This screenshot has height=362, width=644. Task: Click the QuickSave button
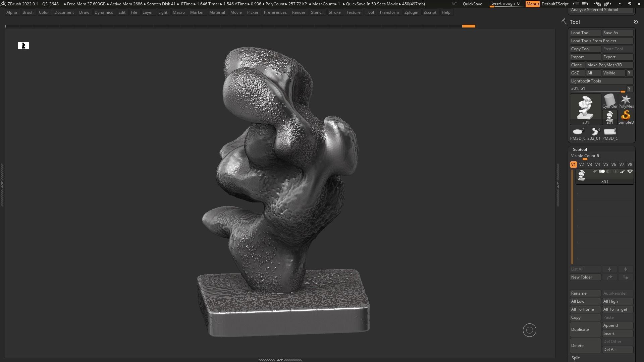(x=472, y=4)
